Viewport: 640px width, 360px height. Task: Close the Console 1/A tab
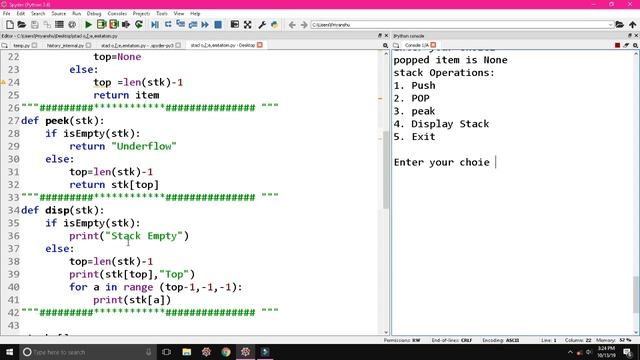tap(433, 45)
